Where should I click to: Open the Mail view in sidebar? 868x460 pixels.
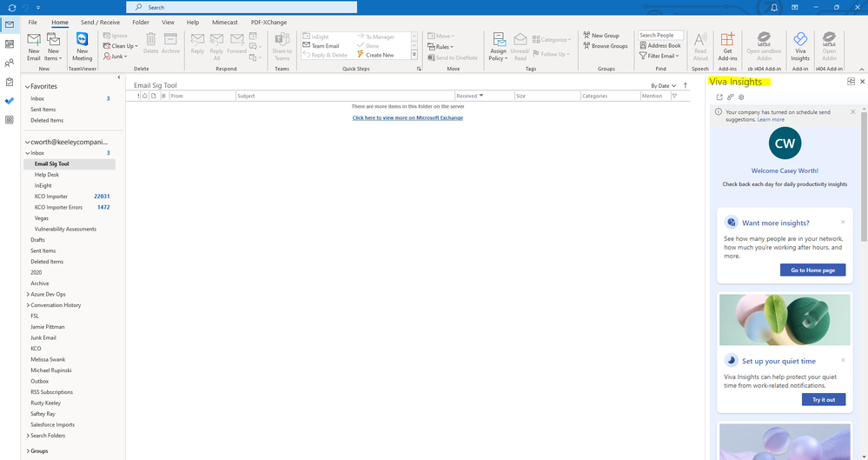coord(10,25)
